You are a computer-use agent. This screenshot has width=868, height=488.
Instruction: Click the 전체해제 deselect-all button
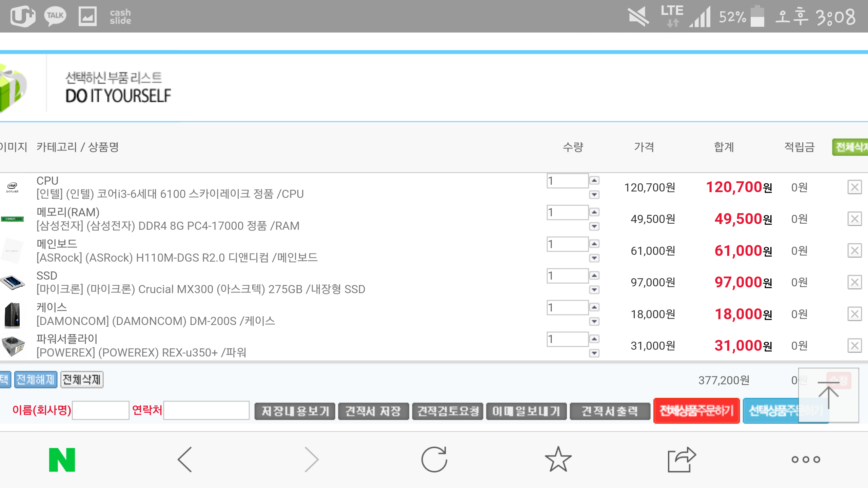tap(36, 380)
